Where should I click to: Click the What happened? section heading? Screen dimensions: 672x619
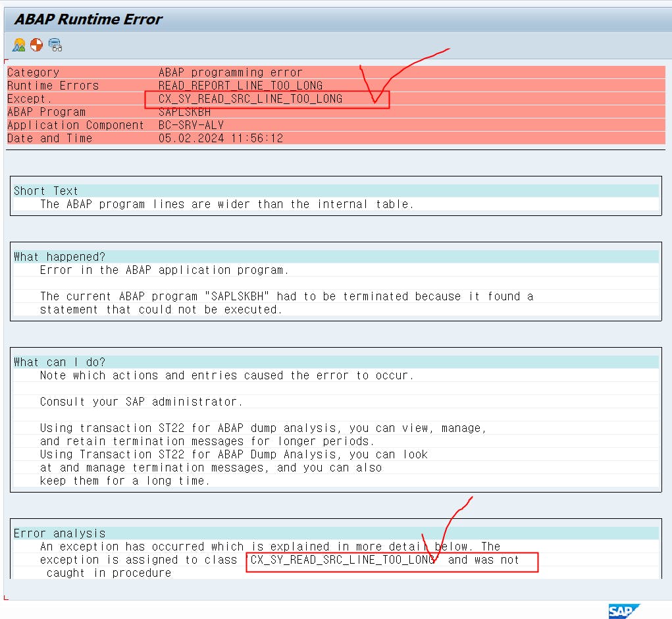coord(60,257)
